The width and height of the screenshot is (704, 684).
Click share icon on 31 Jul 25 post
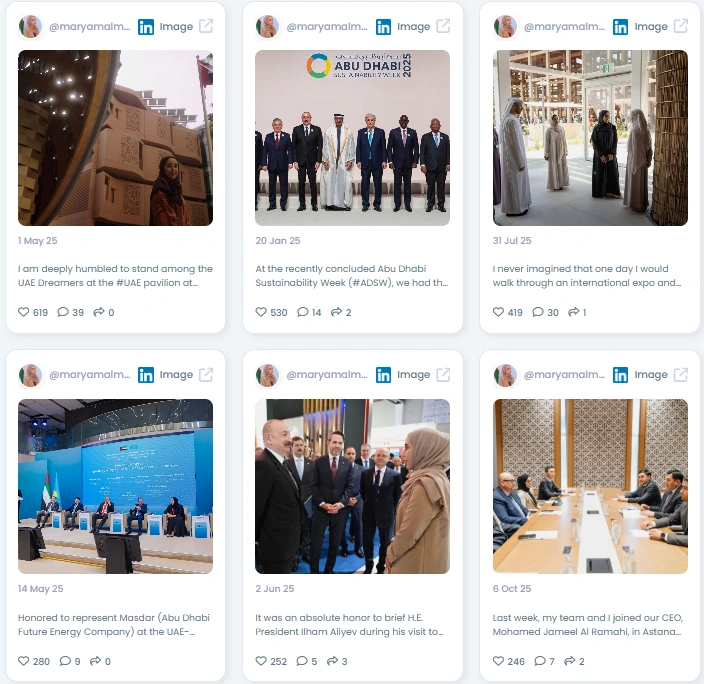click(573, 312)
